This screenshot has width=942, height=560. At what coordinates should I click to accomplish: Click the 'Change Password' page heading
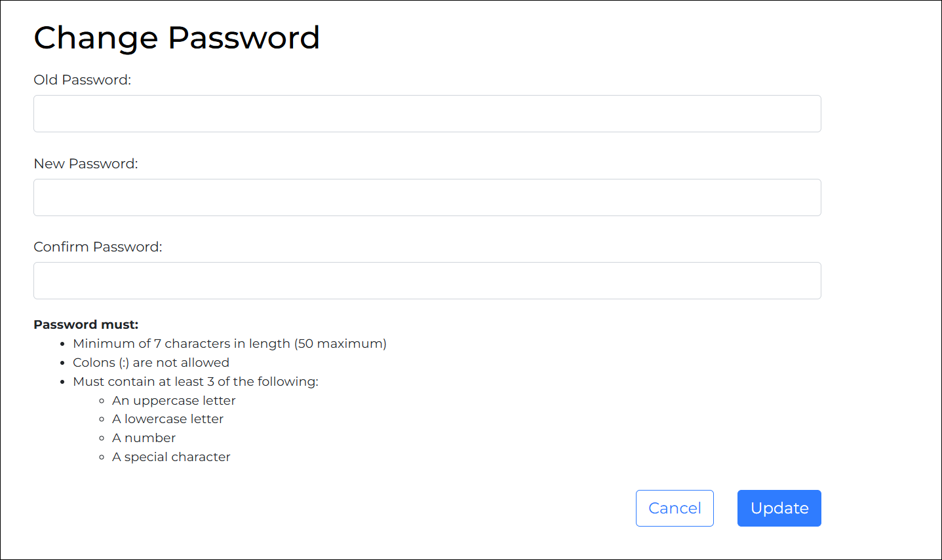tap(176, 38)
